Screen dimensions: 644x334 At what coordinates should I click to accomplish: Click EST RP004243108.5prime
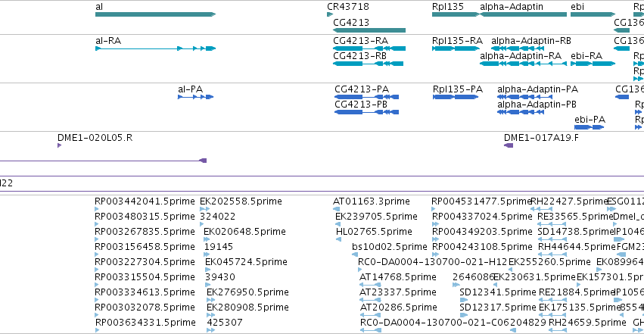(482, 247)
